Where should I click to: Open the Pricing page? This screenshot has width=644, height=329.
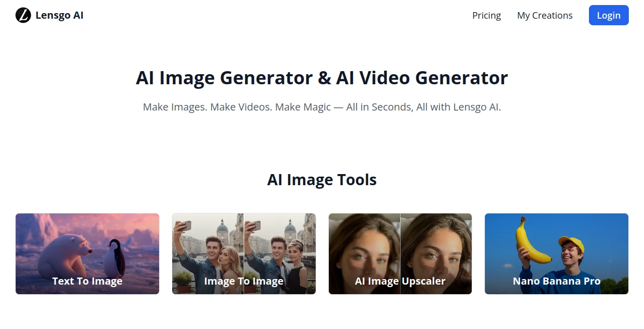[x=486, y=16]
